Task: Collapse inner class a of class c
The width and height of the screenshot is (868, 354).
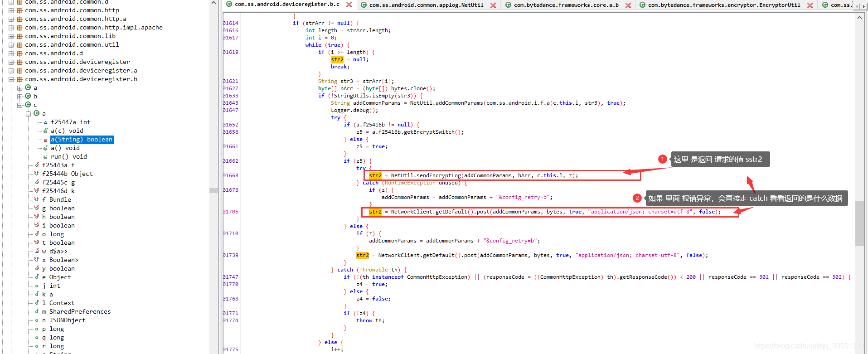Action: [28, 114]
